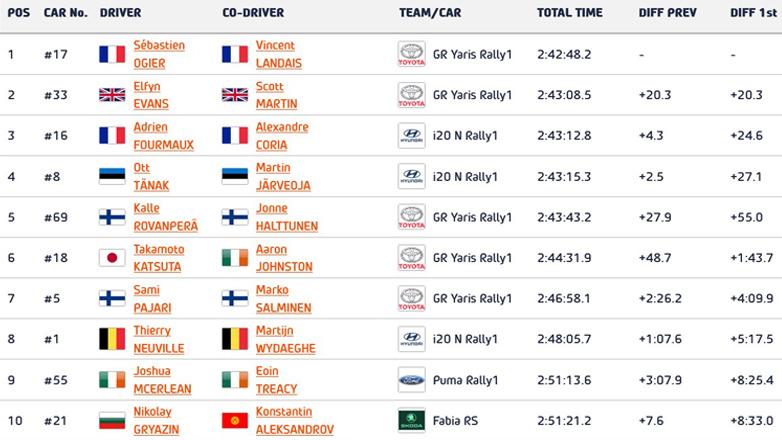Click the Irish flag beside Joshua McErlean

click(x=112, y=380)
